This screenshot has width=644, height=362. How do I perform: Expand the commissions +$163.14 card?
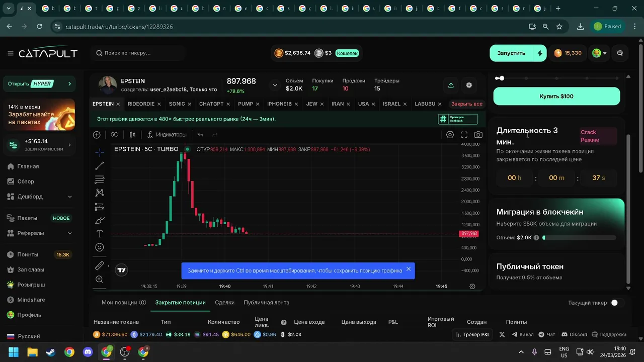tap(39, 145)
